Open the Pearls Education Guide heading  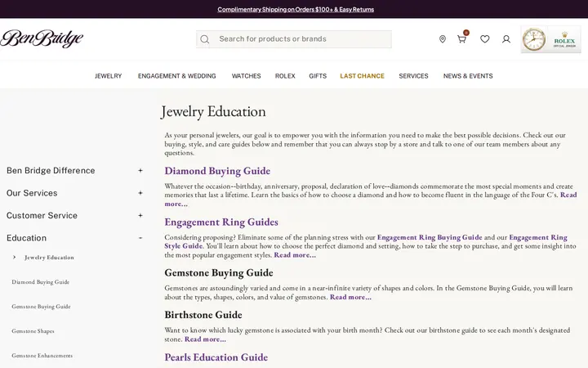point(216,357)
